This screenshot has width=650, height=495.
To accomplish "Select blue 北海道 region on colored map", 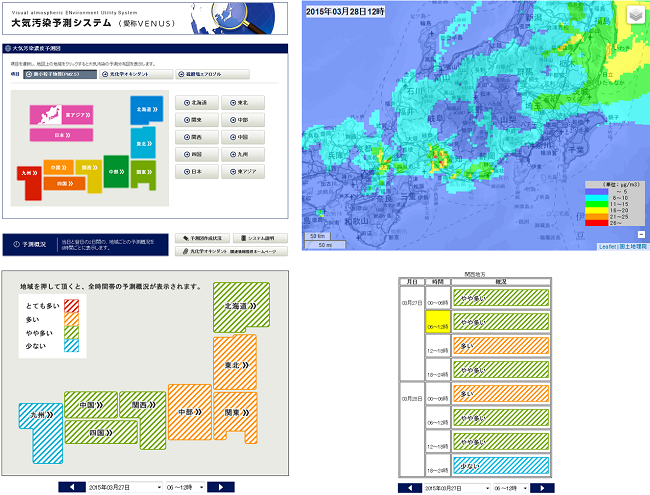I will (x=146, y=105).
